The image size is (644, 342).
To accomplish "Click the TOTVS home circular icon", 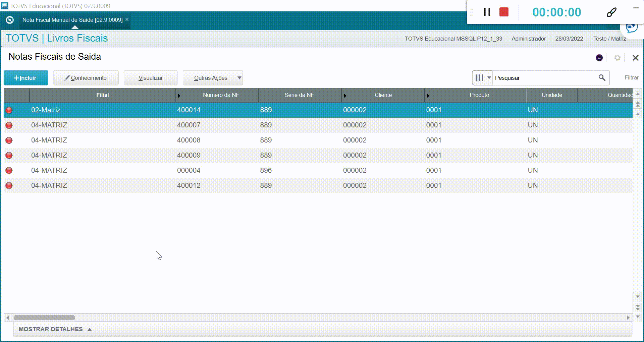I will tap(10, 20).
